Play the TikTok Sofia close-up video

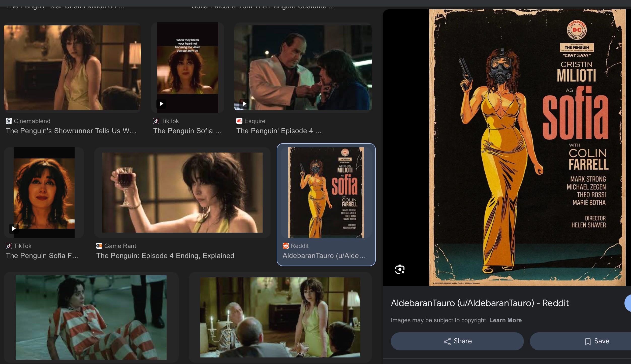[14, 229]
